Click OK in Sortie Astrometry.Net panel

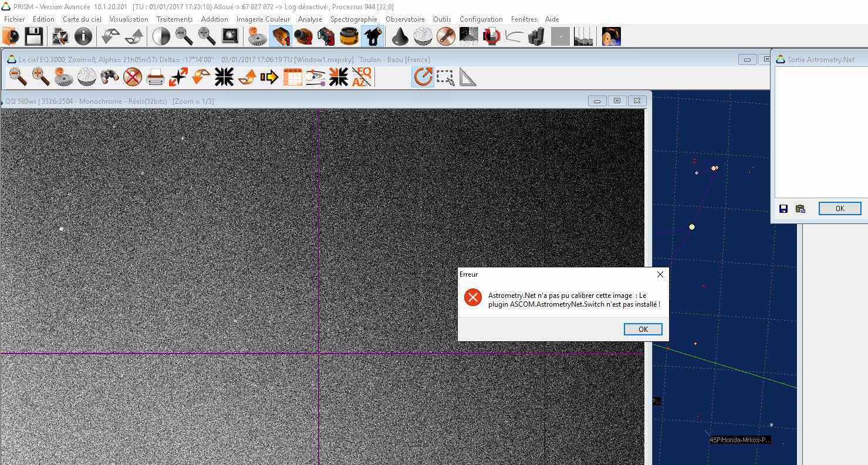pos(839,209)
